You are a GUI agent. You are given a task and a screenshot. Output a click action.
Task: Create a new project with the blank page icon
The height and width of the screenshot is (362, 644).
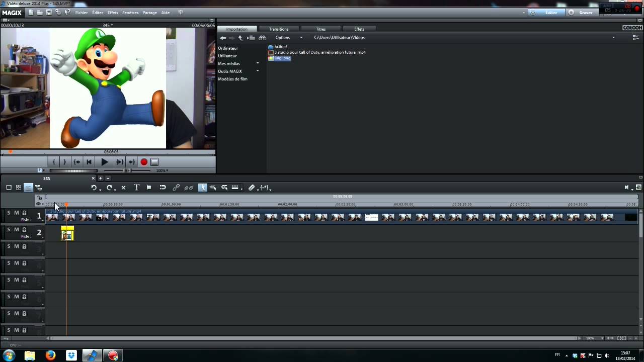(x=31, y=13)
